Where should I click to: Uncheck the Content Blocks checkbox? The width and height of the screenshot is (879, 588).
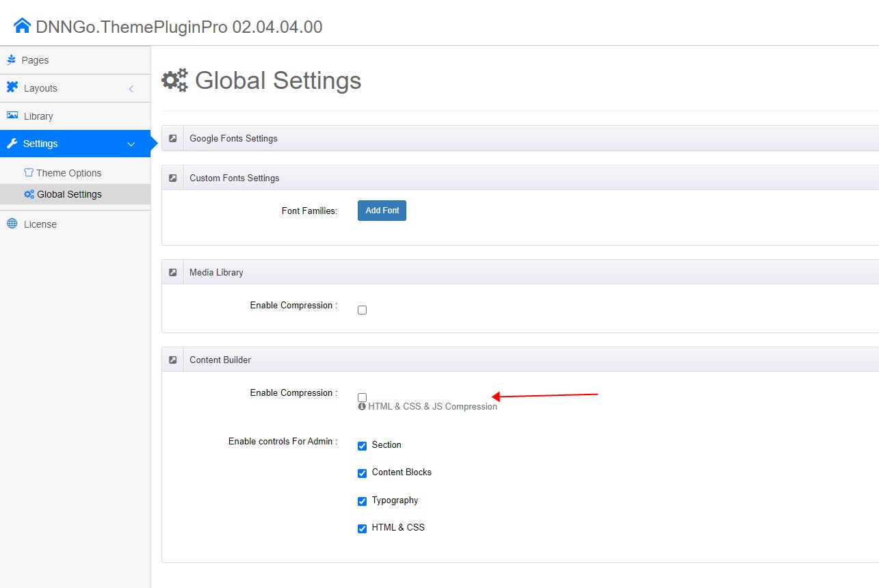363,473
